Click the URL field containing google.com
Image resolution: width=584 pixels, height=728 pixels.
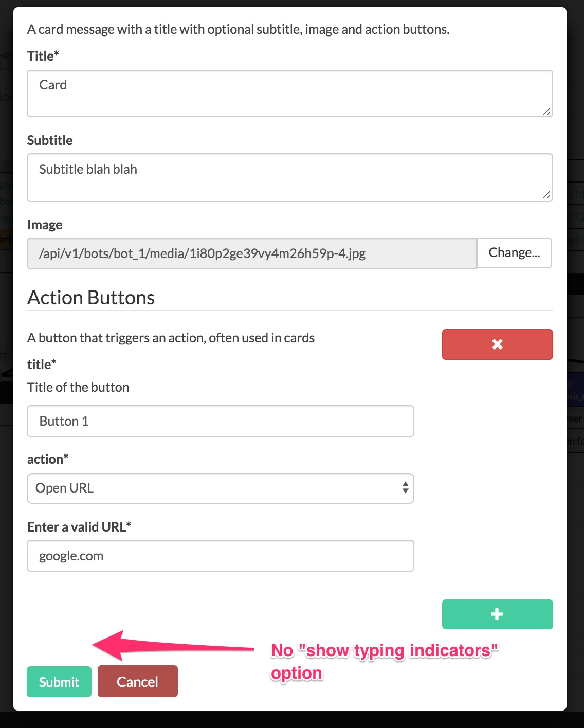pyautogui.click(x=220, y=556)
